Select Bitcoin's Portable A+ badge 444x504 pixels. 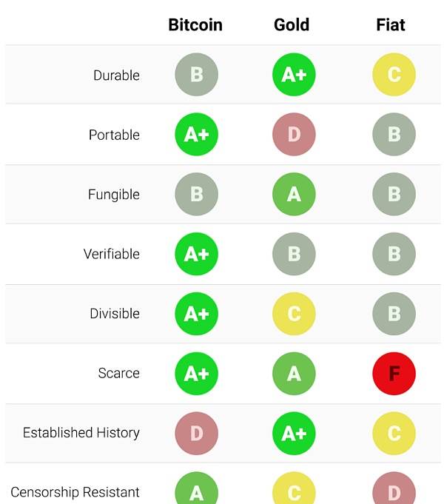coord(196,135)
